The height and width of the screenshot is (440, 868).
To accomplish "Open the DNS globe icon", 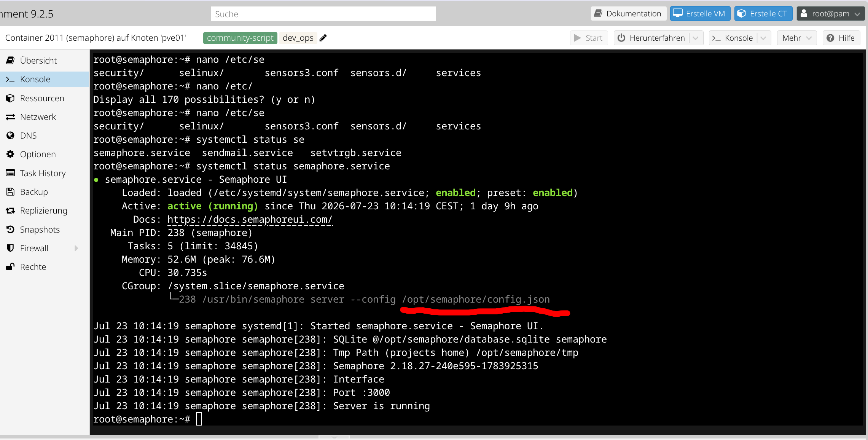I will pos(10,136).
